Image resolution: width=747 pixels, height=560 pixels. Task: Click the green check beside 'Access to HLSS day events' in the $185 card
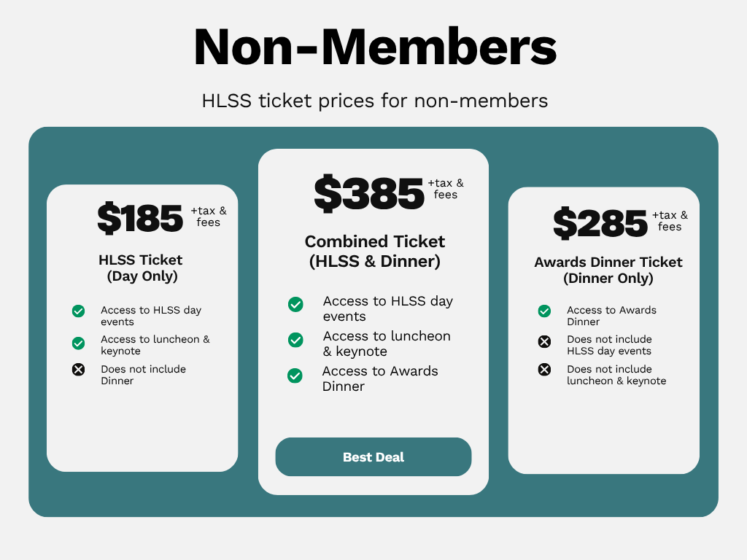[79, 311]
